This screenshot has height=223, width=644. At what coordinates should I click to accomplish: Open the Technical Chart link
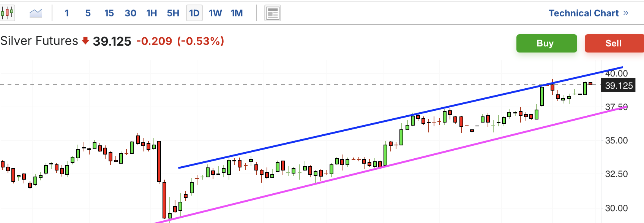click(x=589, y=13)
